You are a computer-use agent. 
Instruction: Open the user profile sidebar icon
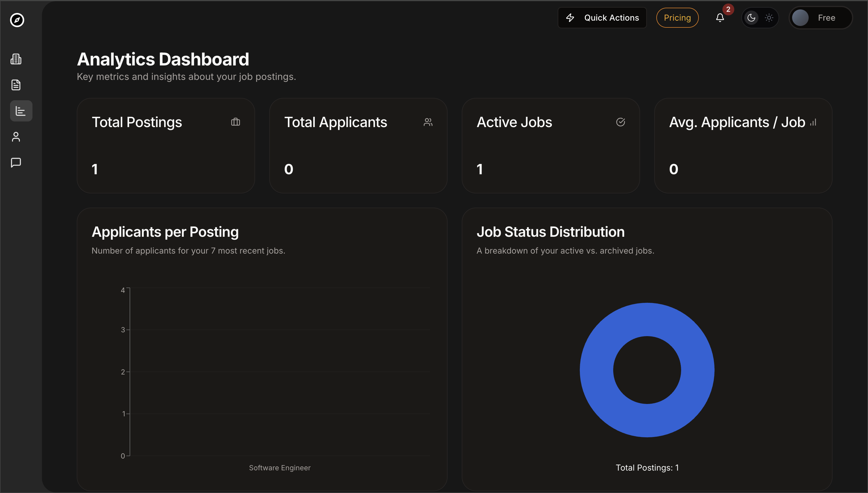pyautogui.click(x=16, y=137)
